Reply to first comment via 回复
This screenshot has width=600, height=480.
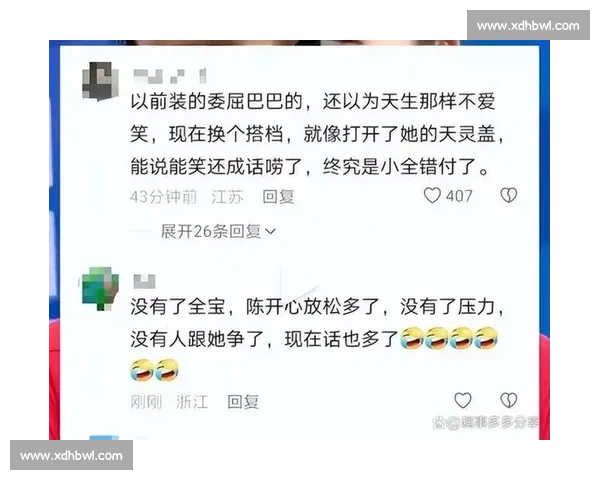[x=278, y=197]
